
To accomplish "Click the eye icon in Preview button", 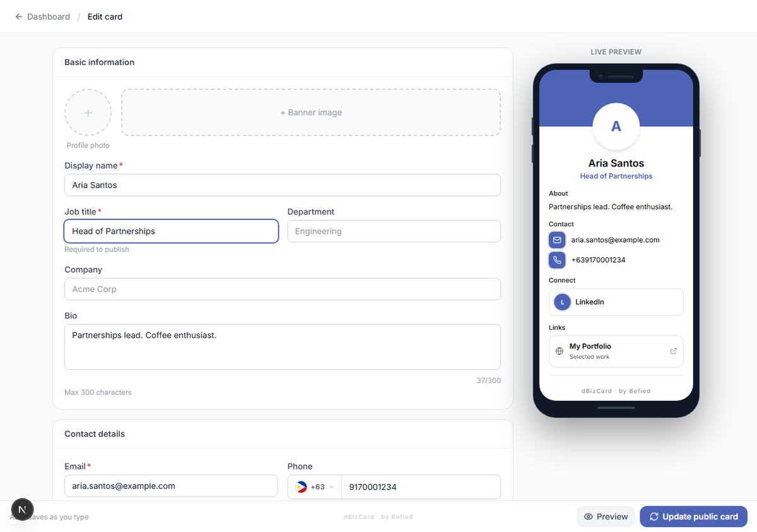I will tap(589, 517).
